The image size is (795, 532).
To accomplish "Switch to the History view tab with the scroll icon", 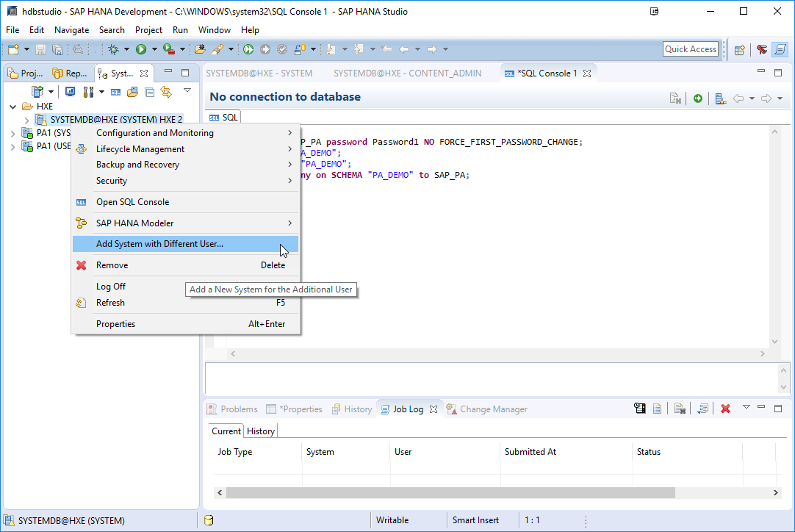I will coord(353,409).
